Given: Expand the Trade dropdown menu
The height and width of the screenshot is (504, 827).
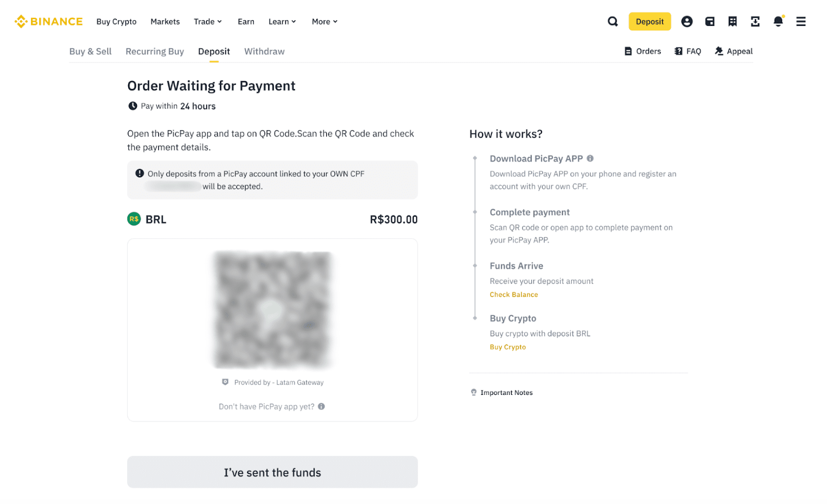Looking at the screenshot, I should pyautogui.click(x=208, y=22).
